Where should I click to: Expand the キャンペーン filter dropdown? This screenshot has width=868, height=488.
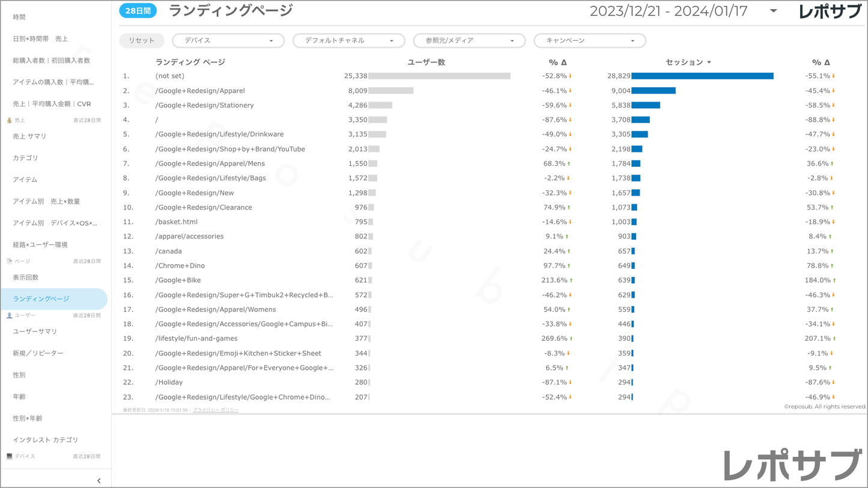(589, 40)
